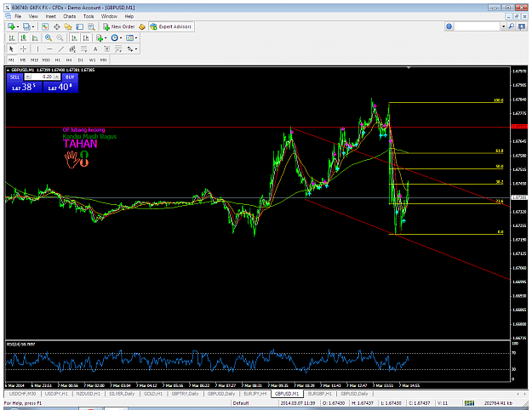532x410 pixels.
Task: Switch to W1 timeframe
Action: click(92, 60)
